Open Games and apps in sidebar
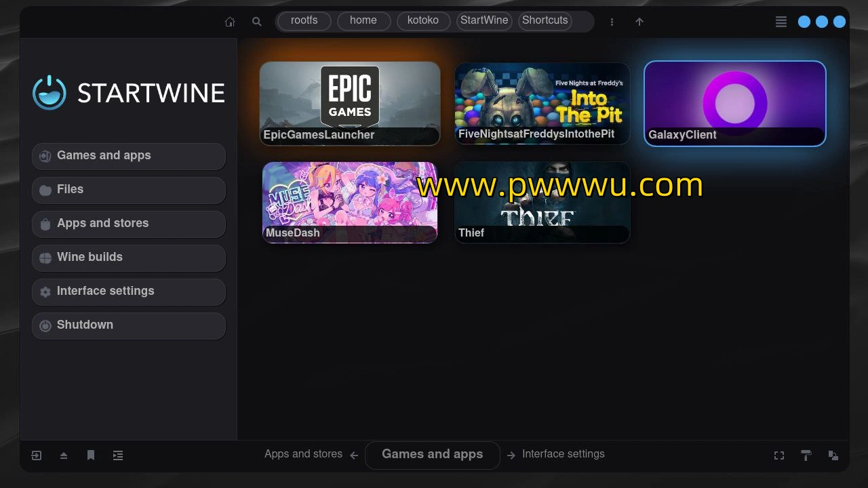Screen dimensions: 868x488 click(128, 156)
